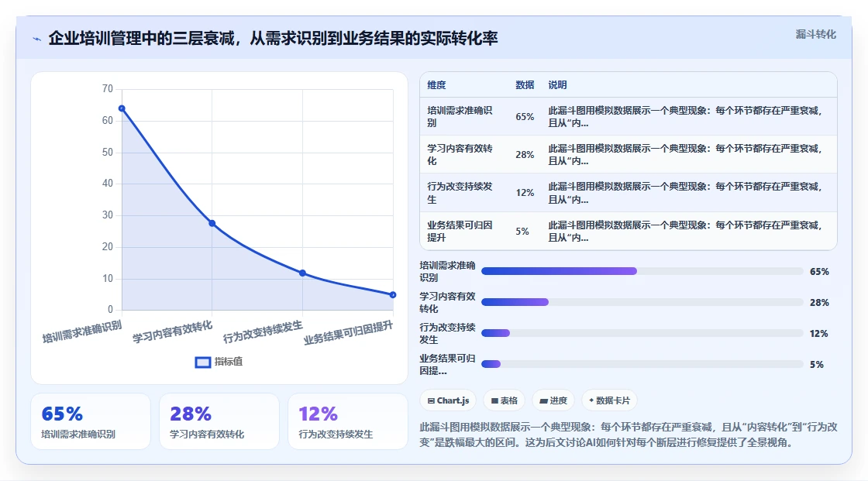Click the 数据 column header

point(525,84)
